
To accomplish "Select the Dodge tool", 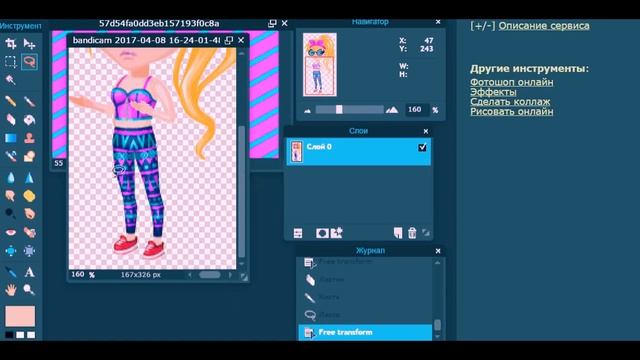I will pos(11,213).
